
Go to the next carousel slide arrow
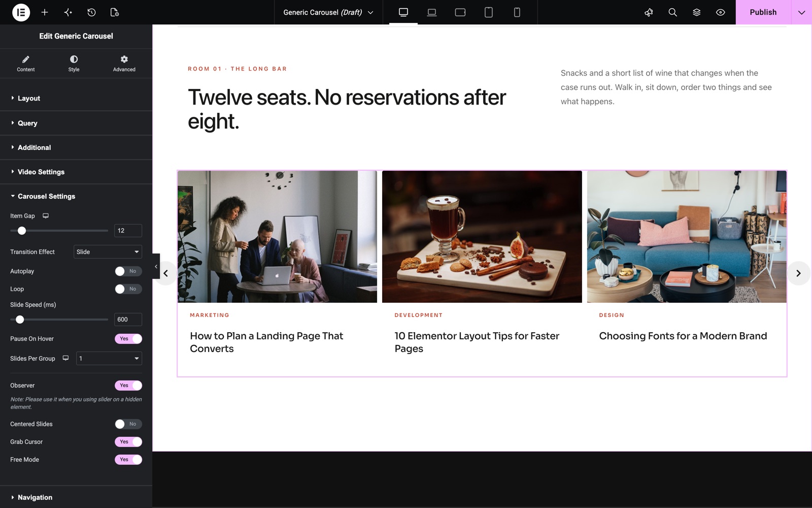pos(798,273)
